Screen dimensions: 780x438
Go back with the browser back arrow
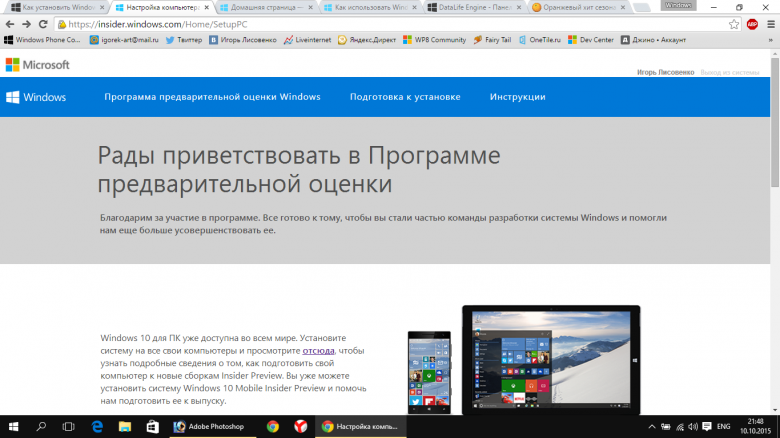click(9, 24)
